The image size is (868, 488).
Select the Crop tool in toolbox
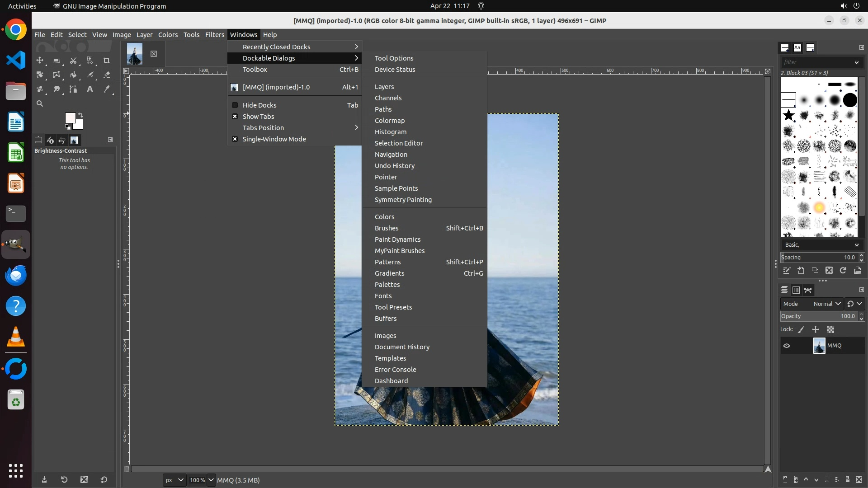pyautogui.click(x=107, y=60)
